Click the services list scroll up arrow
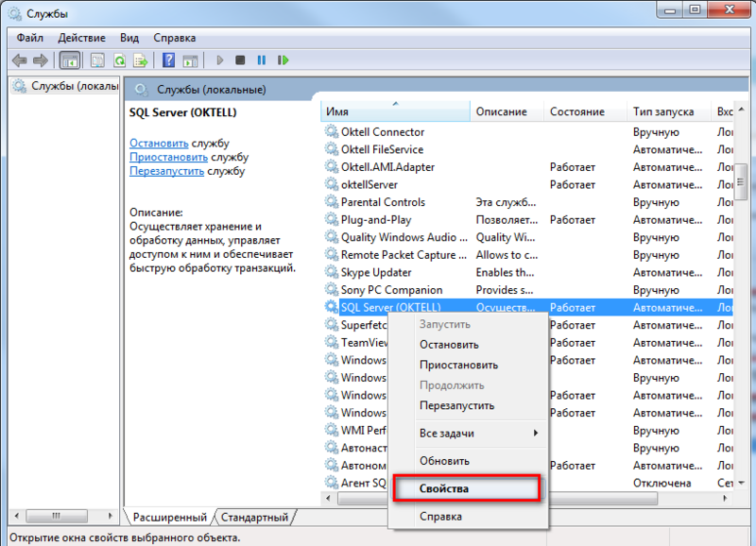 pyautogui.click(x=741, y=110)
